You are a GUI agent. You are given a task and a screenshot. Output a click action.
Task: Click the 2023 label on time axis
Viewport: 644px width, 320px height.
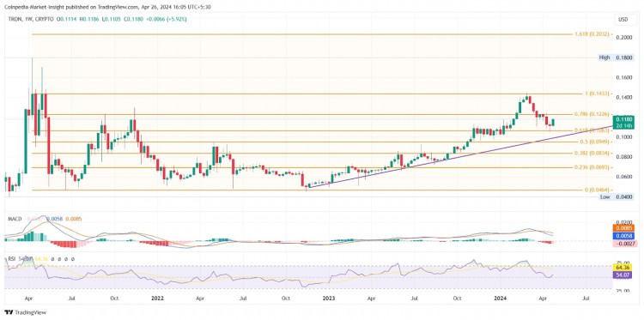pos(329,299)
